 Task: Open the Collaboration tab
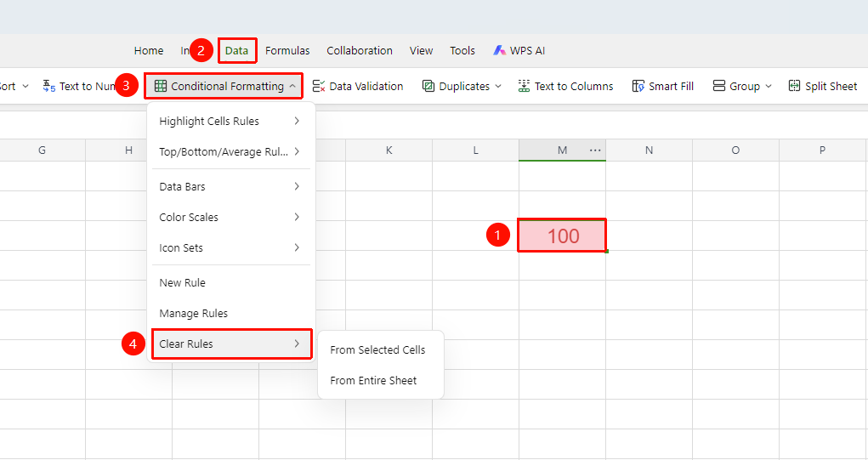click(x=360, y=50)
